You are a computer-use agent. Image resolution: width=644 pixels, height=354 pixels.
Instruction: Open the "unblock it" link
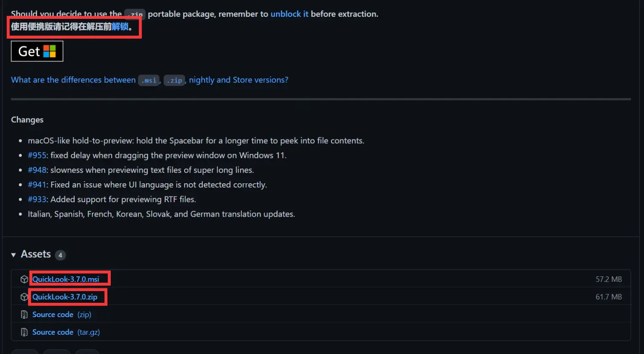point(289,14)
